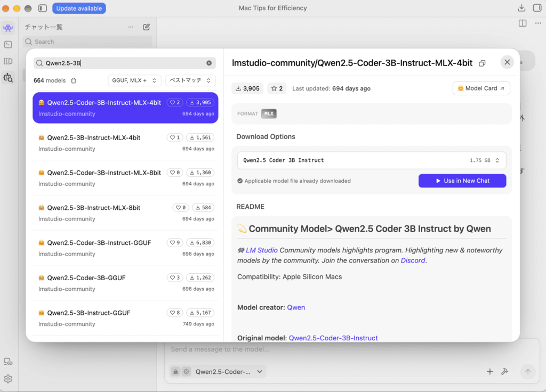
Task: Close the model search dialog
Action: pyautogui.click(x=507, y=62)
